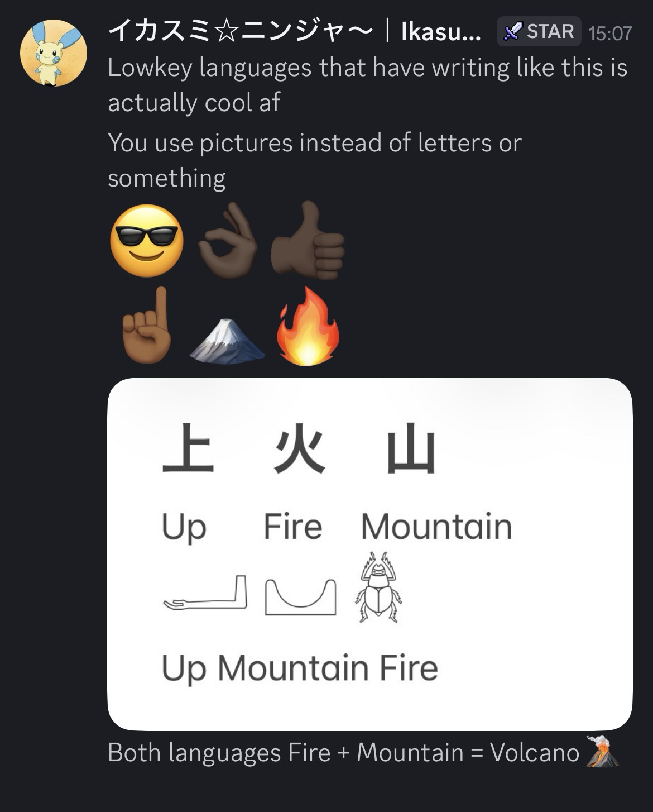Image resolution: width=653 pixels, height=812 pixels.
Task: Click the 山 kanji above 'Mountain'
Action: click(411, 449)
